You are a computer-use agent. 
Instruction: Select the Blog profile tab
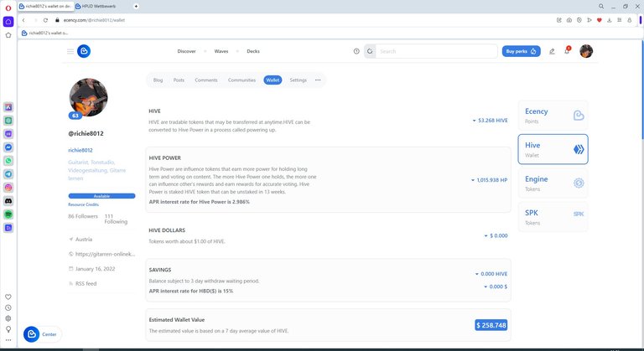coord(158,80)
